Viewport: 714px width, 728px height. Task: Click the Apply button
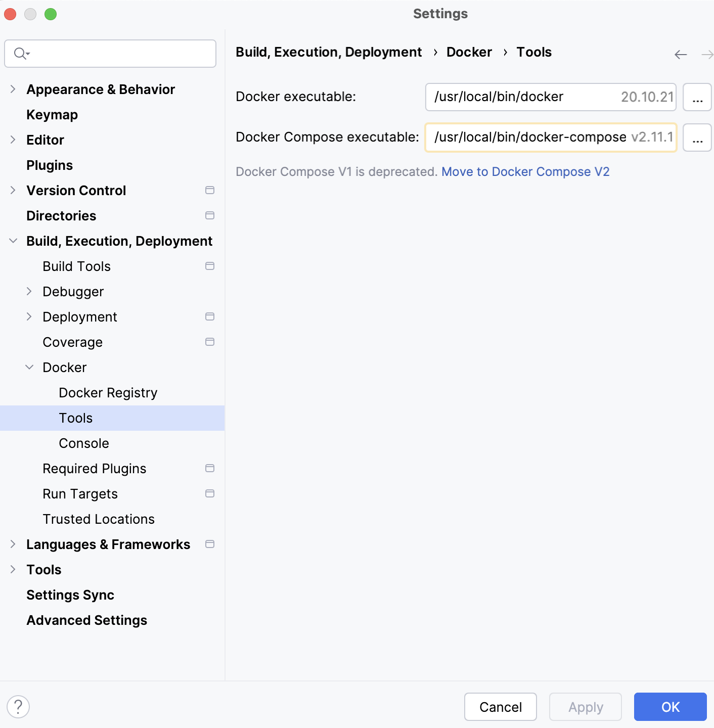point(586,707)
